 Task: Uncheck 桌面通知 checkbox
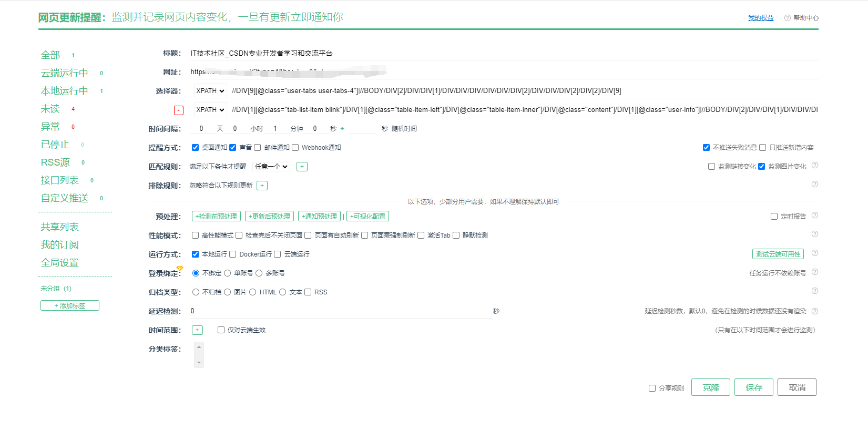(x=195, y=148)
